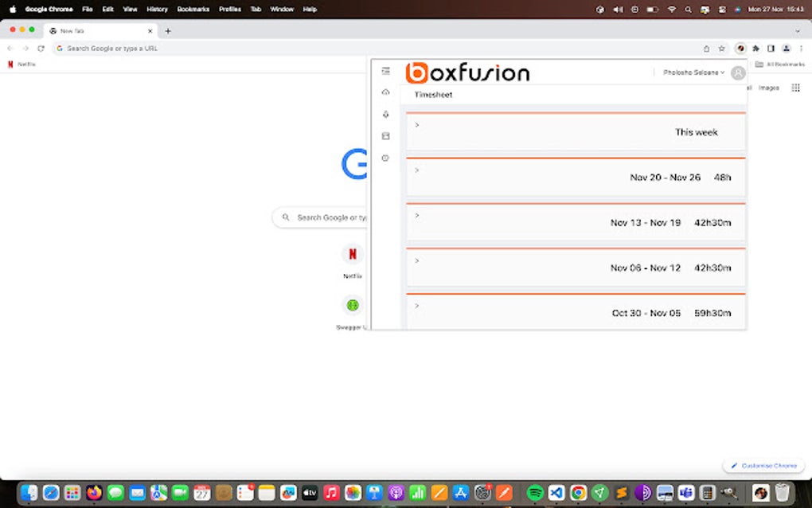Toggle the Wi-Fi status icon in menu bar
The image size is (812, 508).
pyautogui.click(x=672, y=9)
